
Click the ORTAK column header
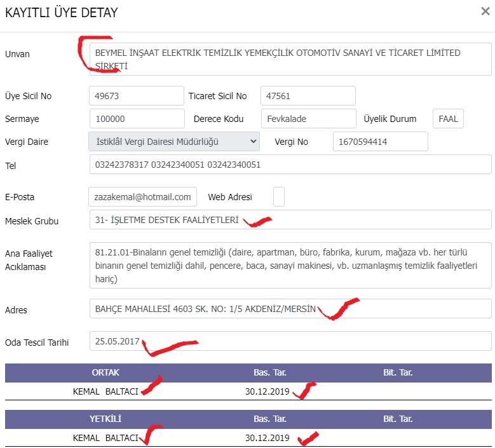(105, 372)
